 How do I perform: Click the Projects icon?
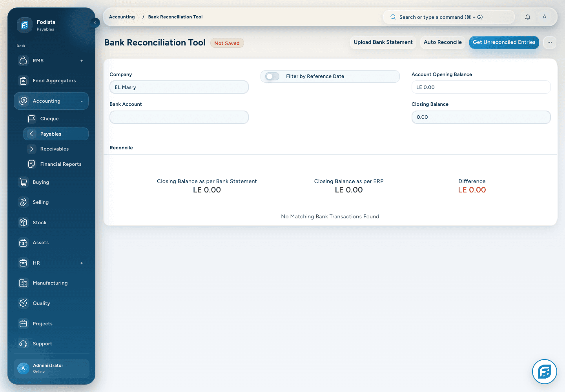(24, 324)
